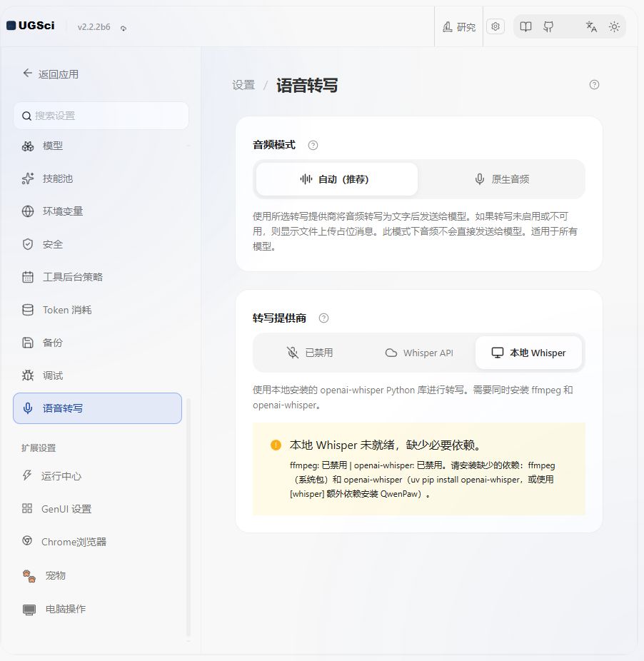Screen dimensions: 644x661
Task: Click the search magnifier icon
Action: coord(26,116)
